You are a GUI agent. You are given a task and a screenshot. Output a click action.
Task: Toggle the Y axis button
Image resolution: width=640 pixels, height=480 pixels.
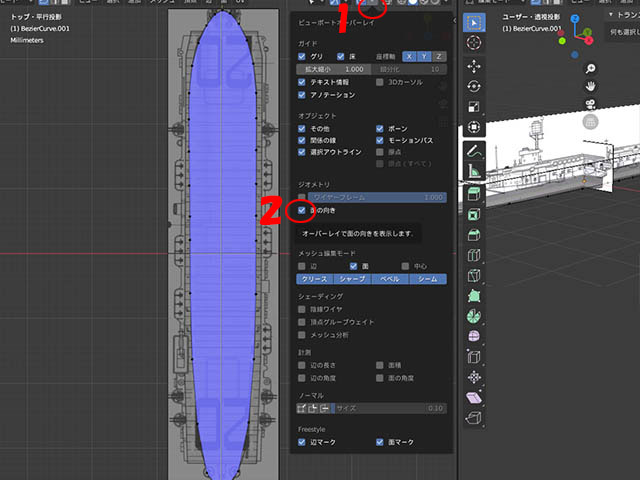point(424,57)
